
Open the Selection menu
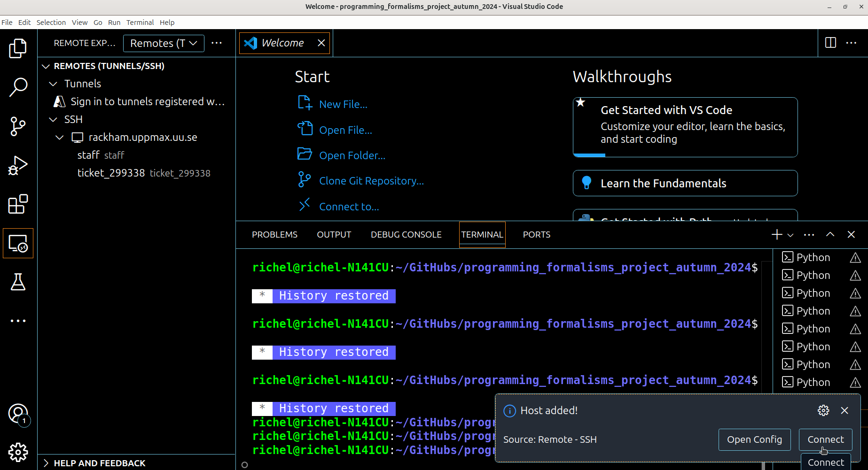pos(51,22)
